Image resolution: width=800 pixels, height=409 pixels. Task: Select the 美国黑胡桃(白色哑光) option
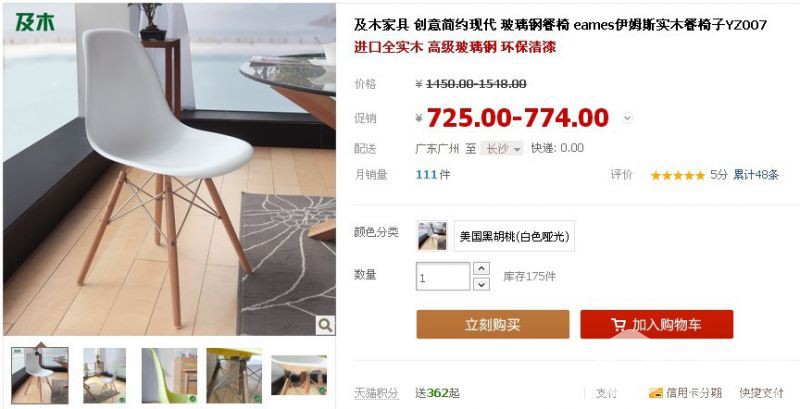pyautogui.click(x=514, y=236)
